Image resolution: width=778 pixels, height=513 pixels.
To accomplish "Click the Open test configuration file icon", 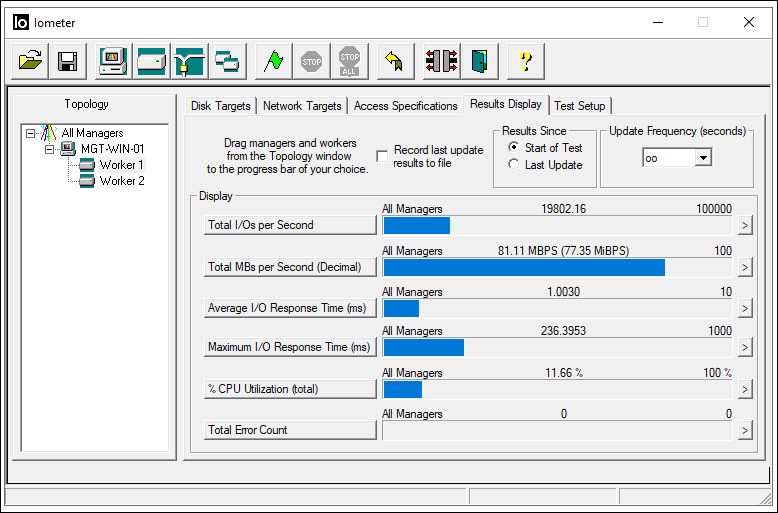I will (x=28, y=62).
